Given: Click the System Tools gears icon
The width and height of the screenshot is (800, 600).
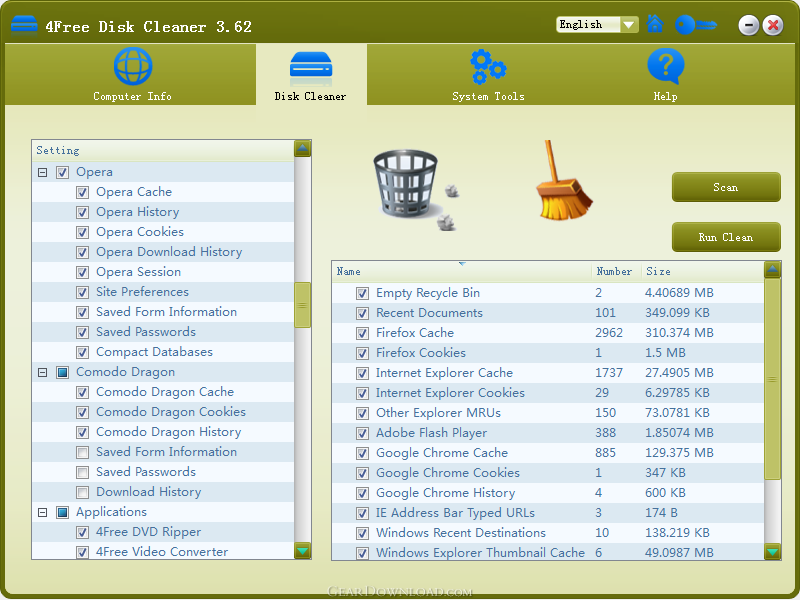Looking at the screenshot, I should click(488, 66).
